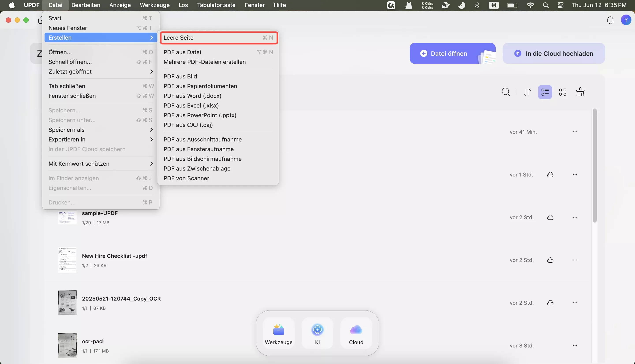This screenshot has width=635, height=364.
Task: Open macOS Control Center toggles icon
Action: click(560, 5)
